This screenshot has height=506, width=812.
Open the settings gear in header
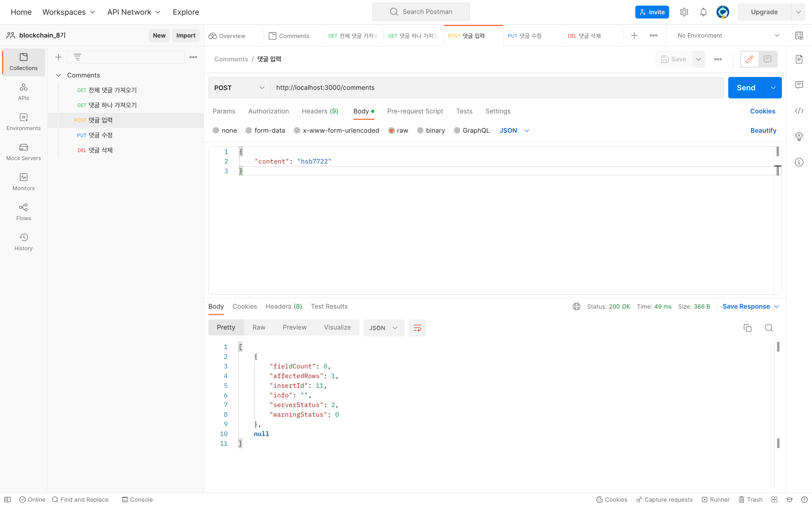click(x=684, y=12)
